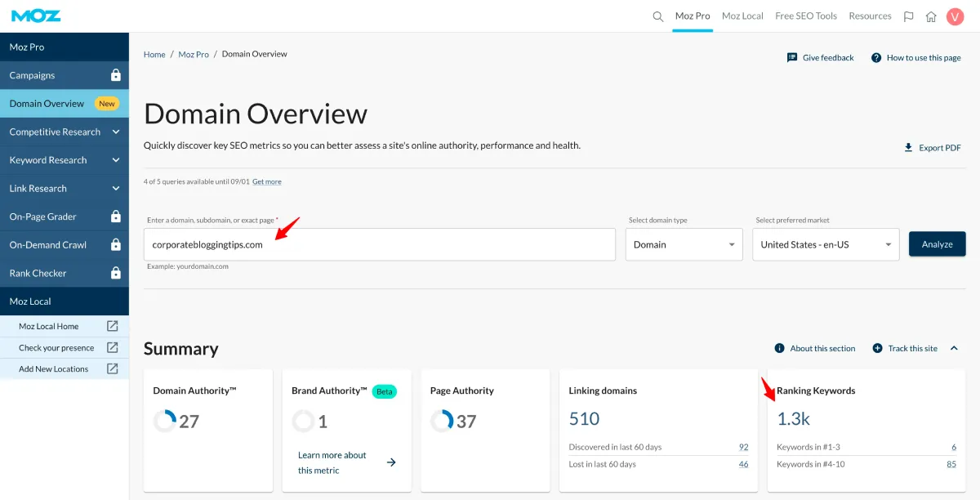Image resolution: width=980 pixels, height=500 pixels.
Task: Click Add New Locations external link icon
Action: (113, 368)
